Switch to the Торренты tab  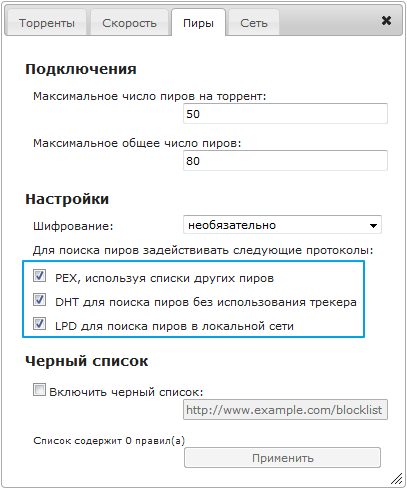[47, 23]
